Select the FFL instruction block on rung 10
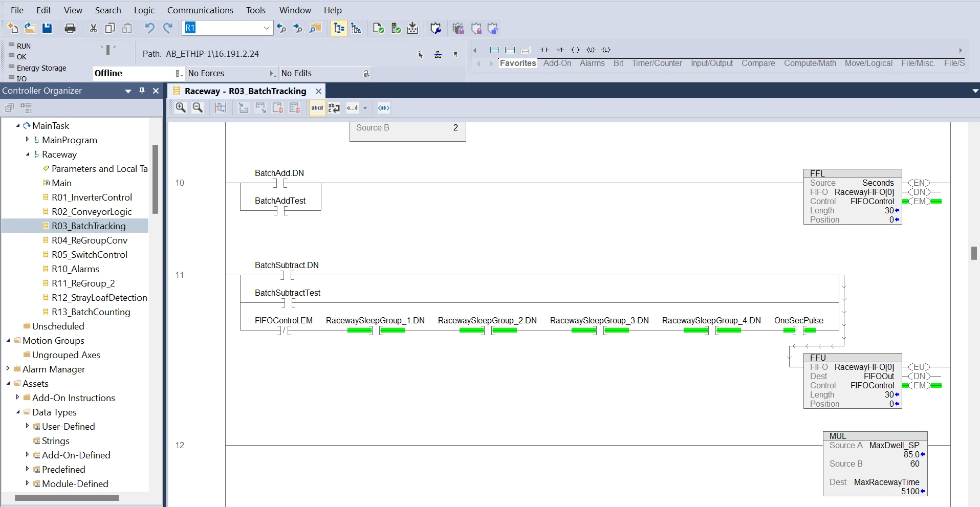The height and width of the screenshot is (507, 980). [853, 196]
